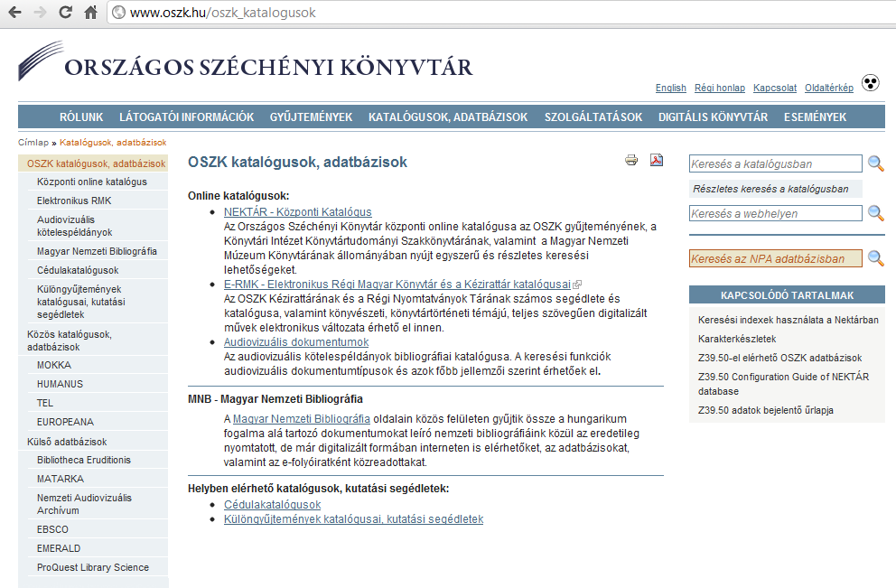Screen dimensions: 896x588
Task: Open Bibliotheca Eruditionis in the sidebar
Action: point(84,460)
